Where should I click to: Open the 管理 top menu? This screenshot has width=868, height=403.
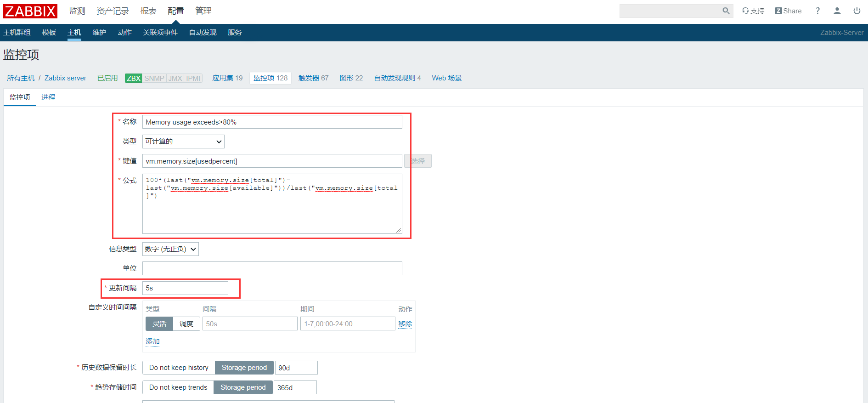[x=203, y=11]
